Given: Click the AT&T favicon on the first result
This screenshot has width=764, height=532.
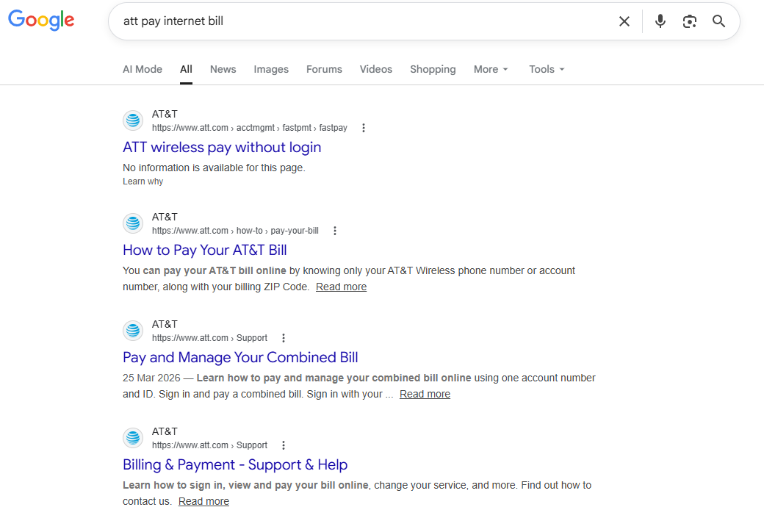Looking at the screenshot, I should tap(133, 120).
